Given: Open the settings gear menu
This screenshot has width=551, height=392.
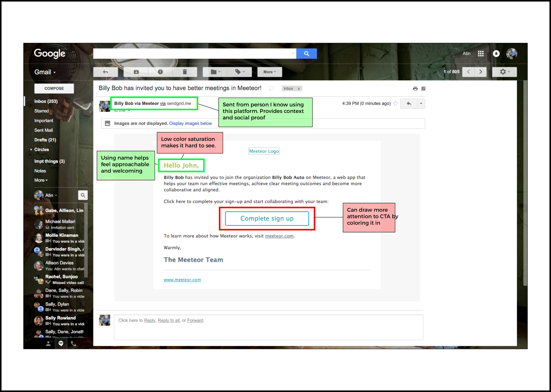Looking at the screenshot, I should [504, 72].
